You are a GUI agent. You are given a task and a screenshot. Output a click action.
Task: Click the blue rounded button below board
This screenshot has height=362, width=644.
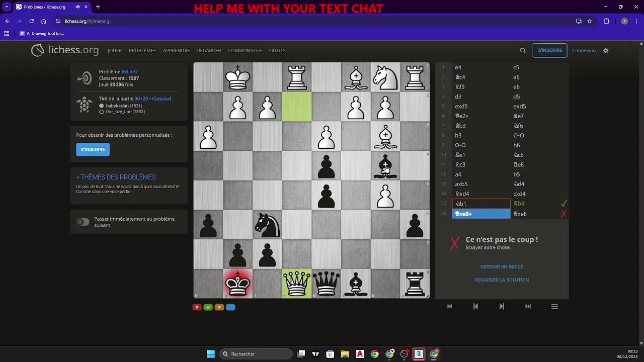[230, 307]
